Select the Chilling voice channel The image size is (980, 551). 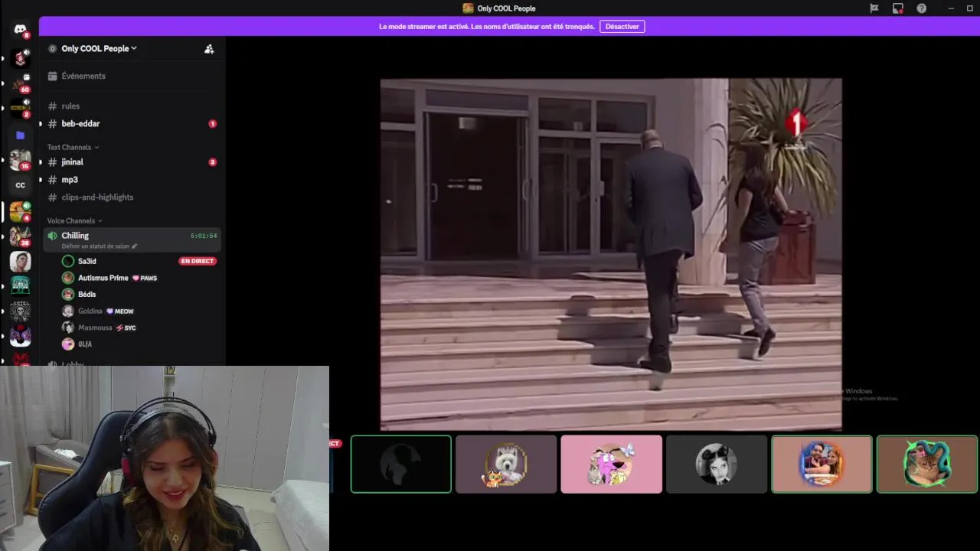[132, 240]
